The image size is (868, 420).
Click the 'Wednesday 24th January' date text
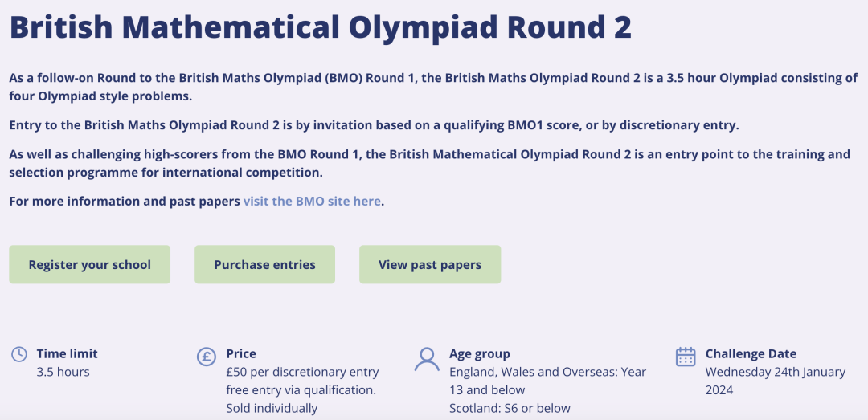coord(776,372)
